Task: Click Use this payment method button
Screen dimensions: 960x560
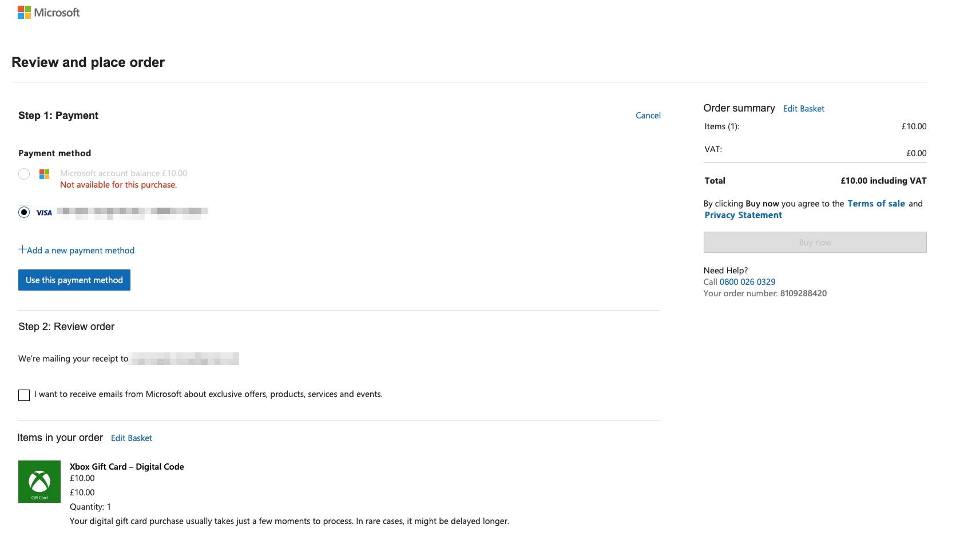Action: click(x=74, y=280)
